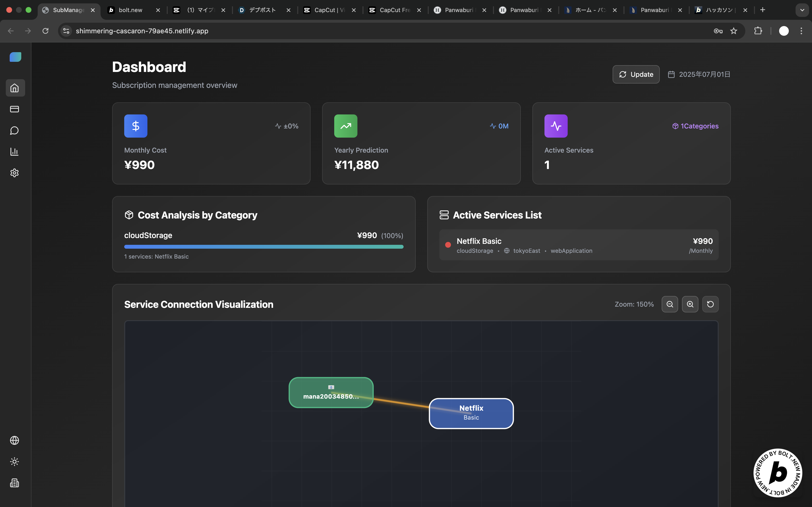Open the settings gear sidebar icon
The height and width of the screenshot is (507, 812).
(x=14, y=173)
